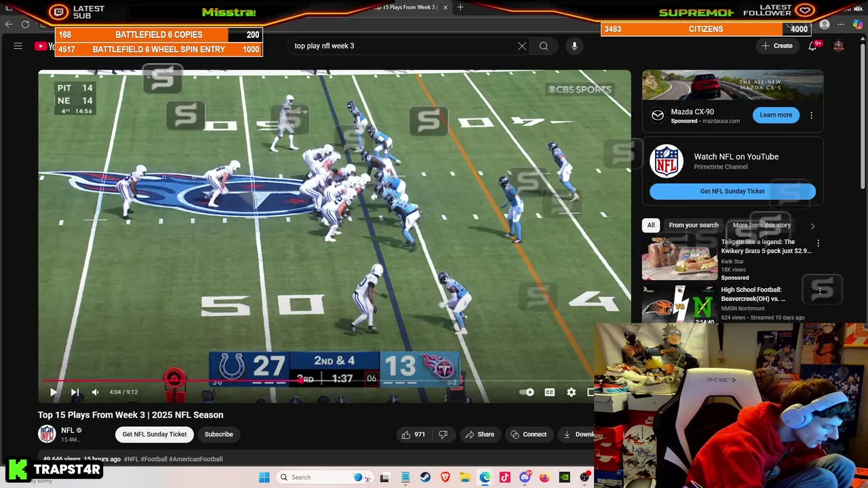Run the search with magnifier button
This screenshot has width=868, height=488.
[544, 46]
